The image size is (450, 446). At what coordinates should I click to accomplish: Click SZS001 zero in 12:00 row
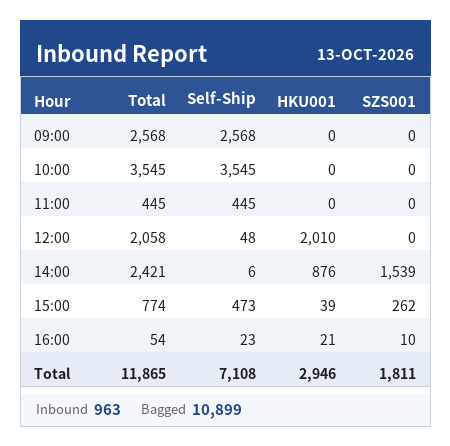point(412,238)
